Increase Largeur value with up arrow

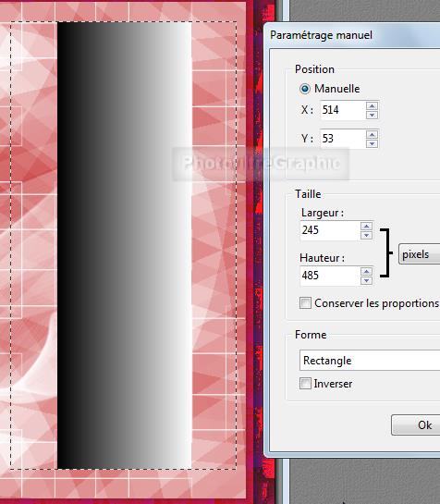(366, 226)
